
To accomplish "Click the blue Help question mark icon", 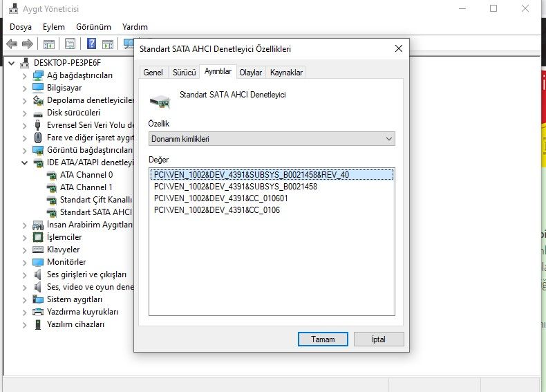I will [x=92, y=44].
